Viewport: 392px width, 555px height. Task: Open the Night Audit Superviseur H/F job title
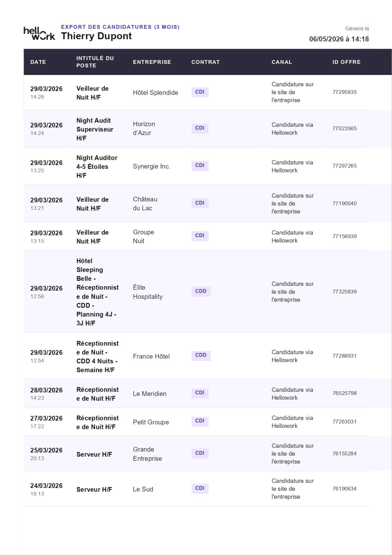tap(95, 129)
